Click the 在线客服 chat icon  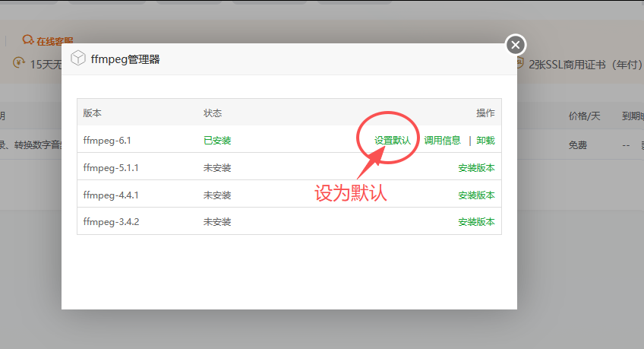[x=28, y=40]
